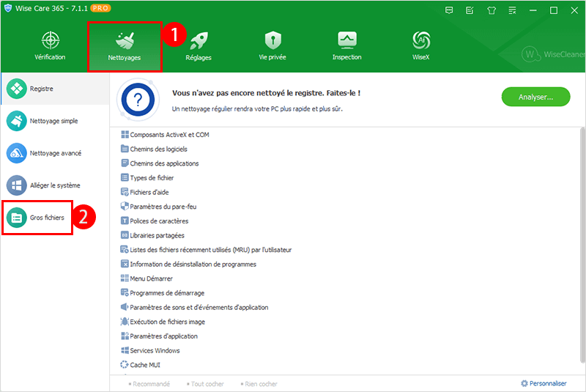Click the Wise Care 365 shield logo
Viewport: 586px width, 392px height.
click(x=8, y=8)
